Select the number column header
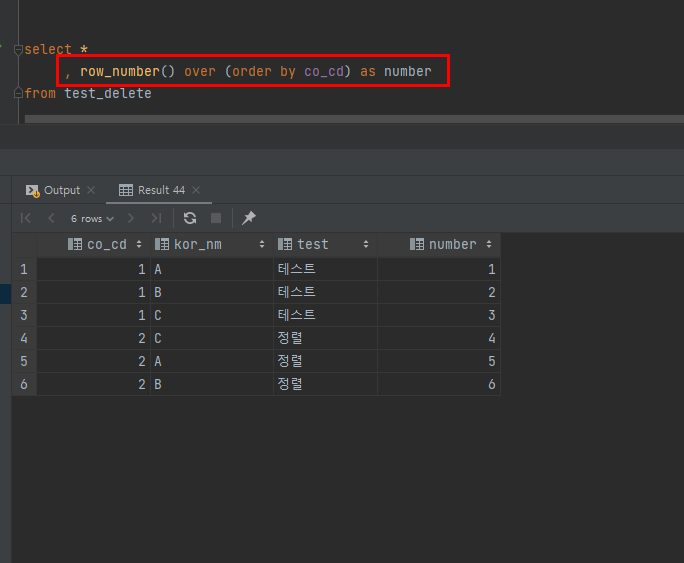This screenshot has height=563, width=684. coord(439,245)
